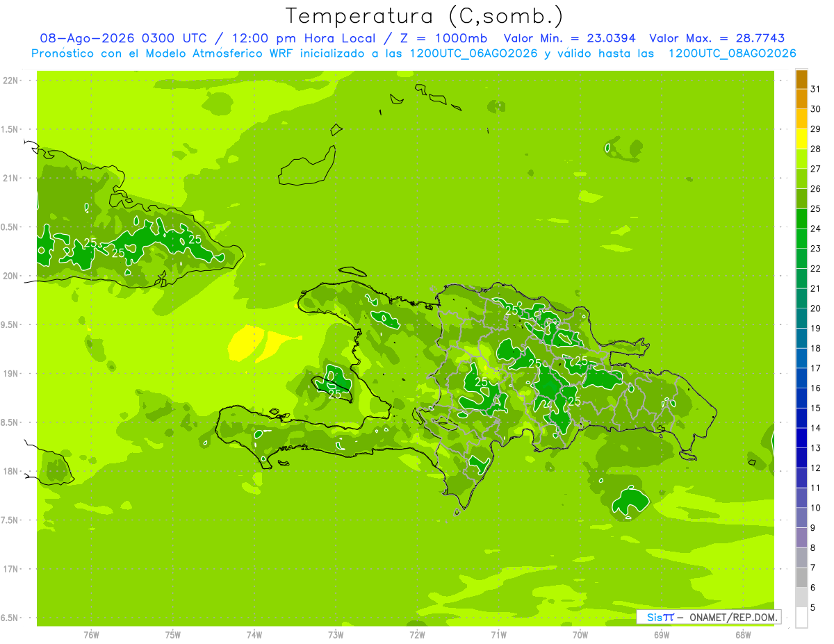Click "Valor Min. = 23.0394" value
This screenshot has width=834, height=644.
pos(570,39)
